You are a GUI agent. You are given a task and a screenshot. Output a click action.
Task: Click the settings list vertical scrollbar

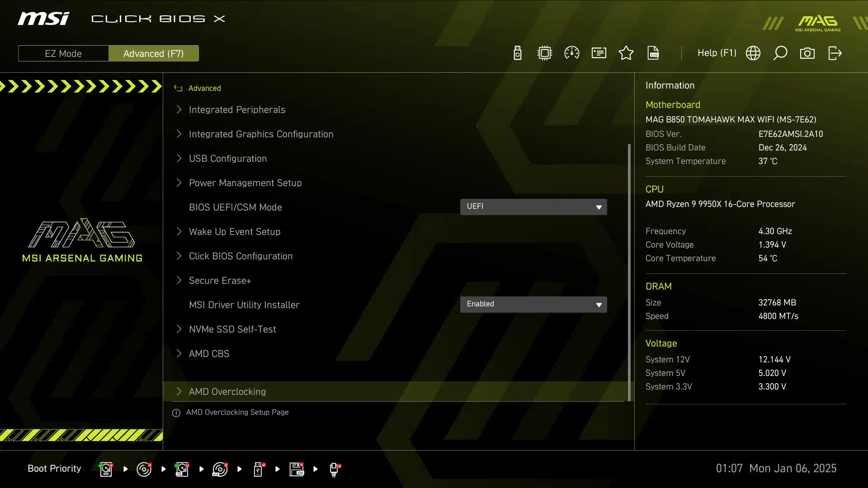(629, 272)
